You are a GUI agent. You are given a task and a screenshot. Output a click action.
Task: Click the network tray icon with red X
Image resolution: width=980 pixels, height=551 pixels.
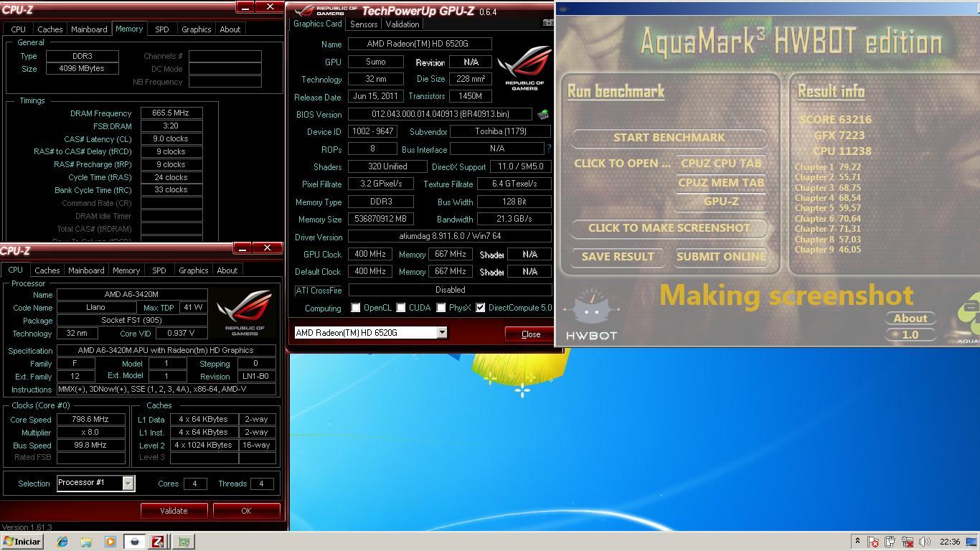(x=908, y=542)
